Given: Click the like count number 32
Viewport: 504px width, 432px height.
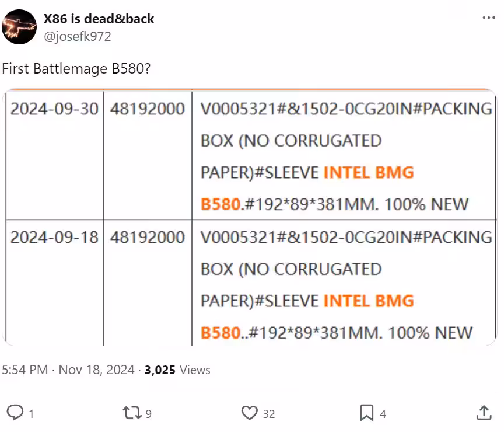Looking at the screenshot, I should pyautogui.click(x=269, y=414).
